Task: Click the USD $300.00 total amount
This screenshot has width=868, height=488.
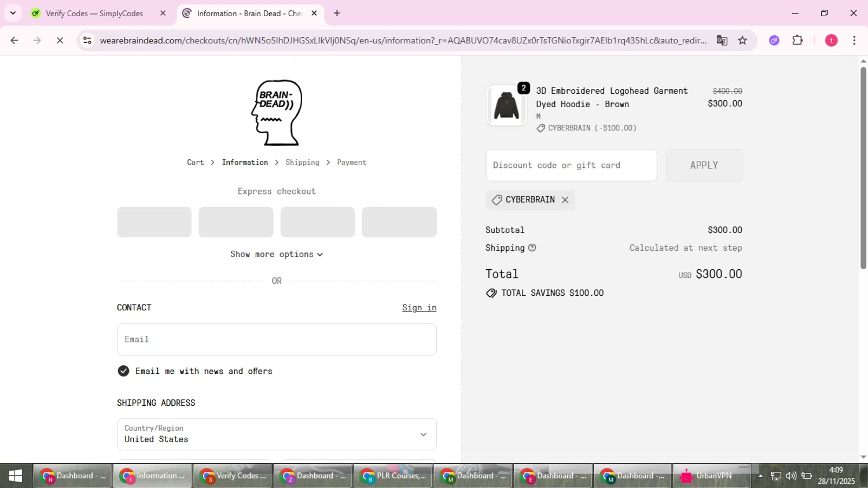Action: pyautogui.click(x=710, y=274)
